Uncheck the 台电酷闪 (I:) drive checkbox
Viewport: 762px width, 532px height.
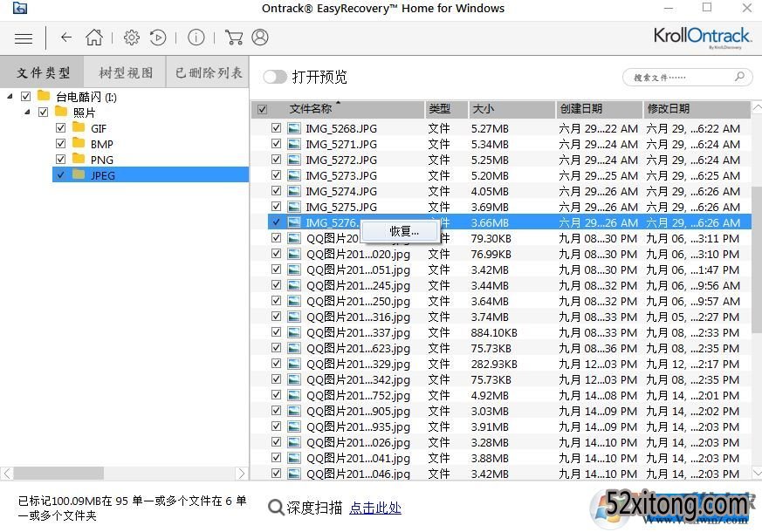pyautogui.click(x=26, y=96)
